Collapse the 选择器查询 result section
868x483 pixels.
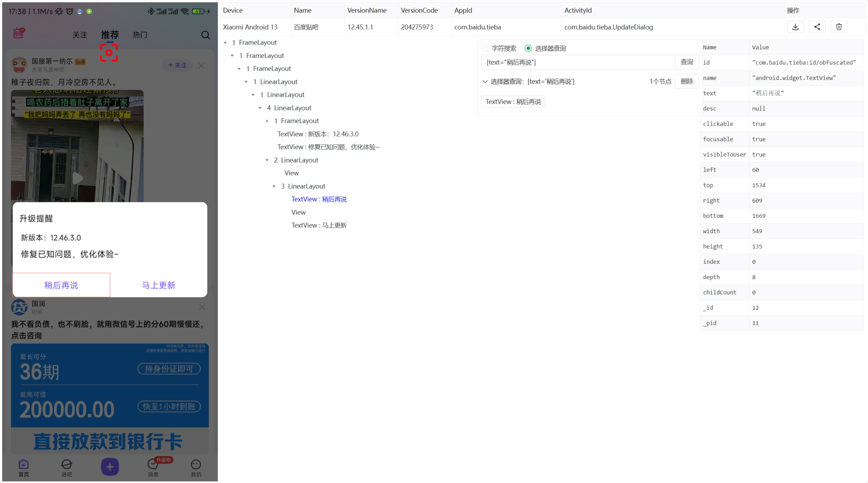coord(485,81)
